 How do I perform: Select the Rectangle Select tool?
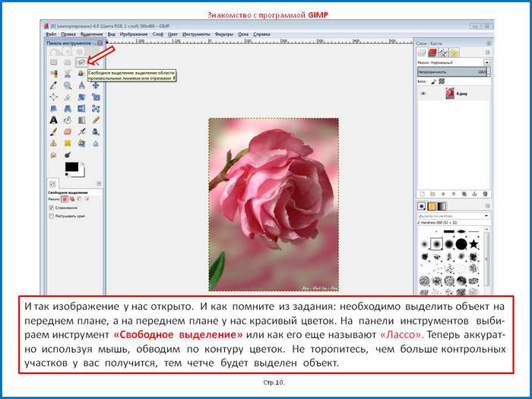tap(54, 62)
